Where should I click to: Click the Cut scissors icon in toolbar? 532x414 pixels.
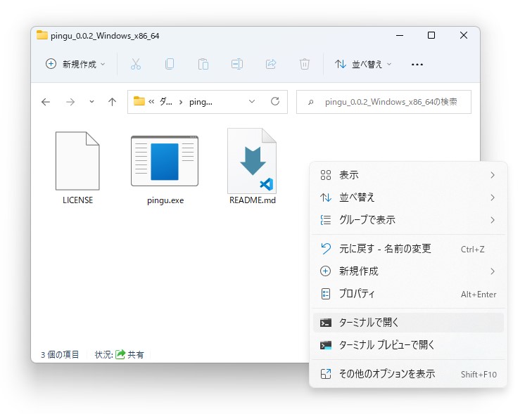(x=136, y=64)
